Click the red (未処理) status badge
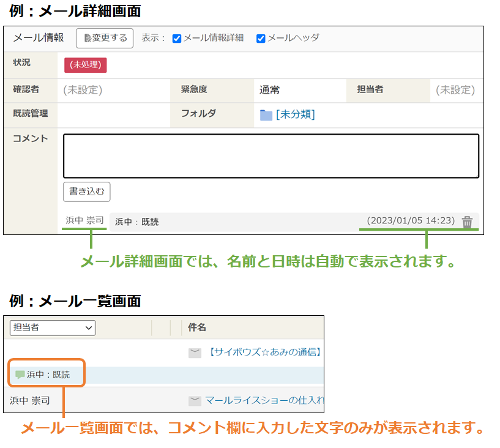The image size is (500, 448). tap(85, 65)
